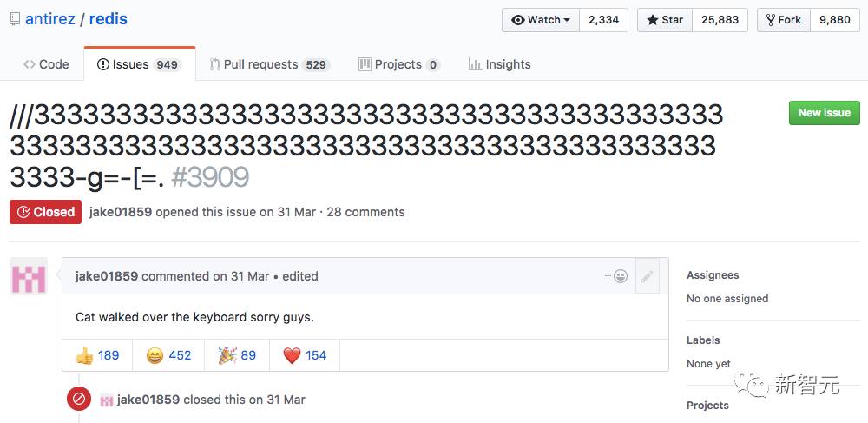Go to the Insights tab

click(x=499, y=64)
